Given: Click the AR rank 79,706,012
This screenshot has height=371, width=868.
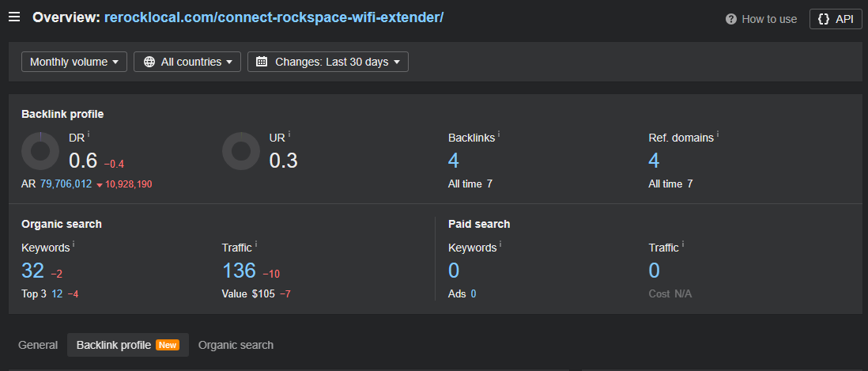Looking at the screenshot, I should click(66, 184).
